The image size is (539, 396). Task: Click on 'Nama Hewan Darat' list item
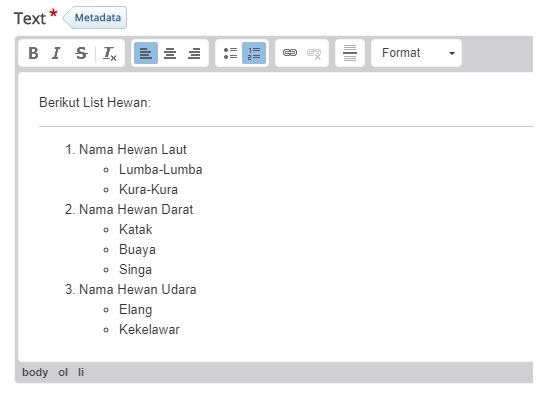136,209
